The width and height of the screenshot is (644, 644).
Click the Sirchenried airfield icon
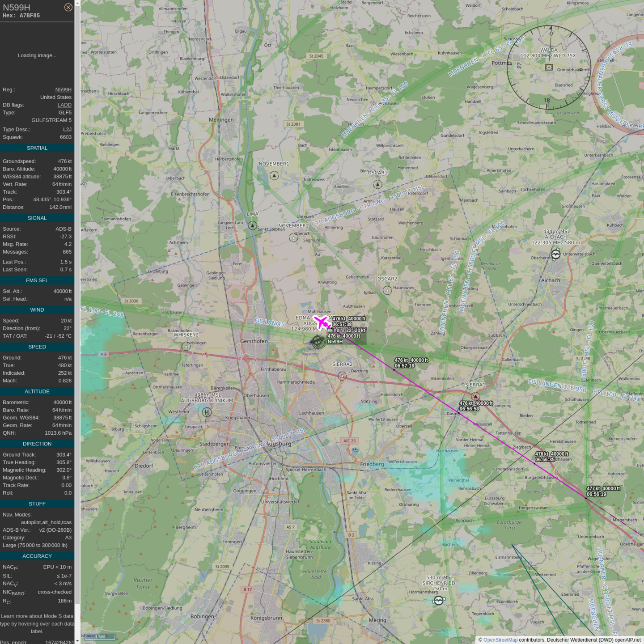point(439,601)
